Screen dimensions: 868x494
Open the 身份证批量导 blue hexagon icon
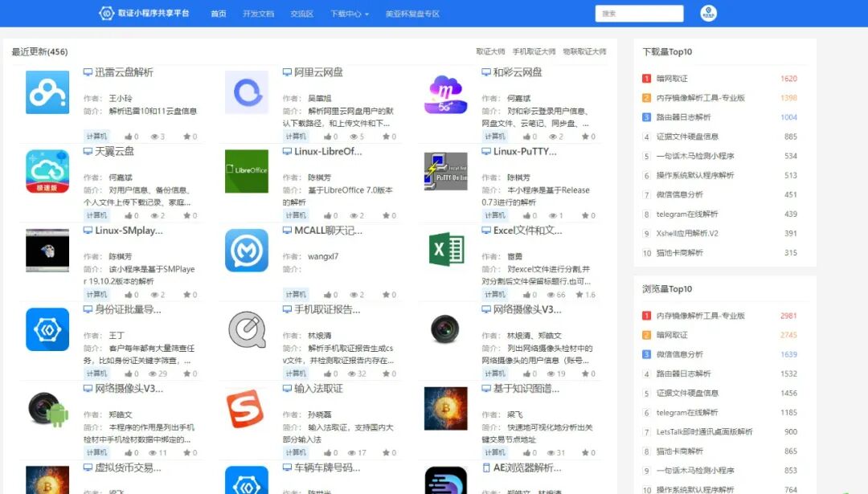click(x=47, y=329)
